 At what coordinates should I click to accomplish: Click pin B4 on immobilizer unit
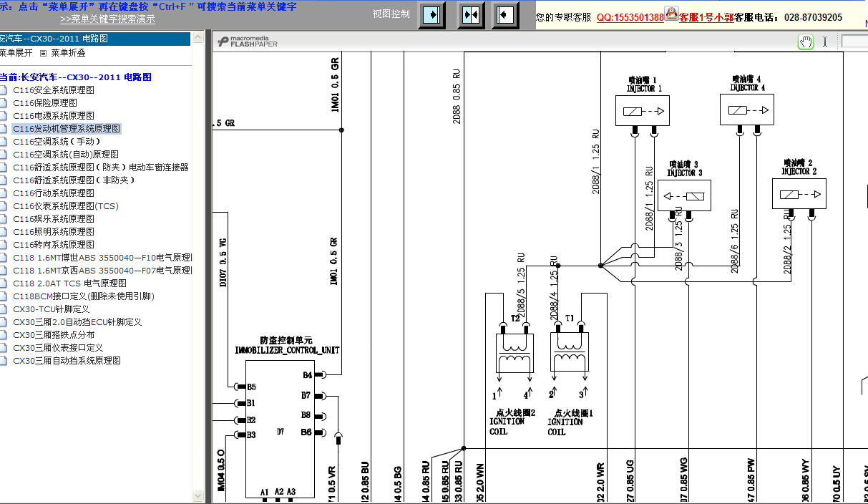click(x=308, y=374)
